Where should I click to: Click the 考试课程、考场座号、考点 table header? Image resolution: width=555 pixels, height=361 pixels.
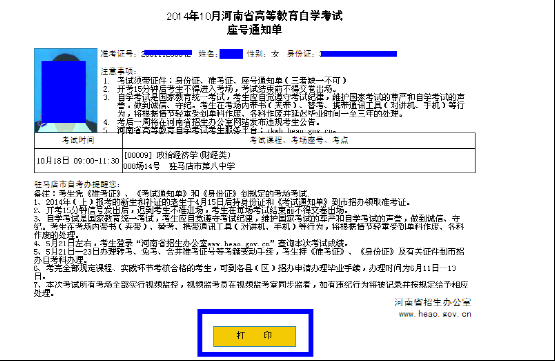click(299, 140)
